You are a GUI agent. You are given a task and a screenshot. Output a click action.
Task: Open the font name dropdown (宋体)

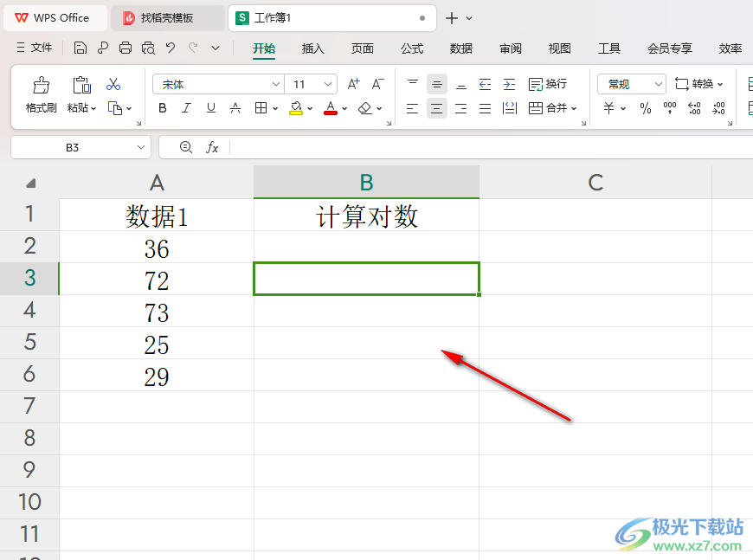[276, 84]
